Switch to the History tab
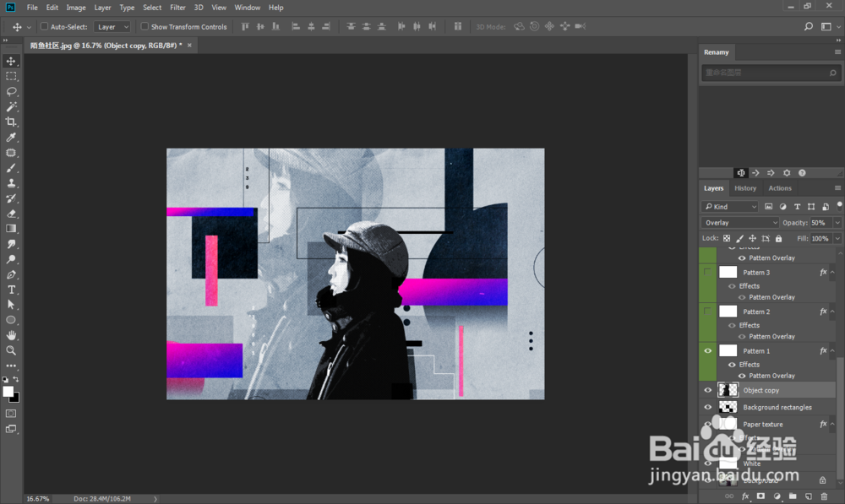Viewport: 845px width, 504px height. [x=745, y=188]
